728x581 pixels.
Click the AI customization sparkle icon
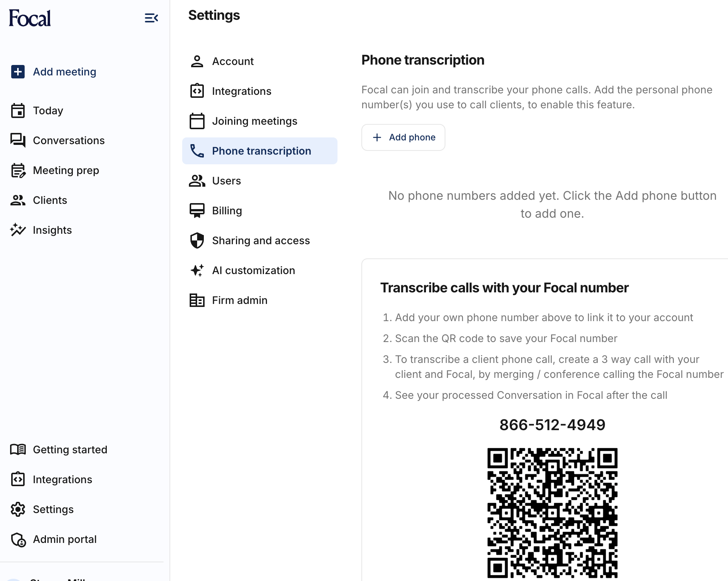coord(197,270)
